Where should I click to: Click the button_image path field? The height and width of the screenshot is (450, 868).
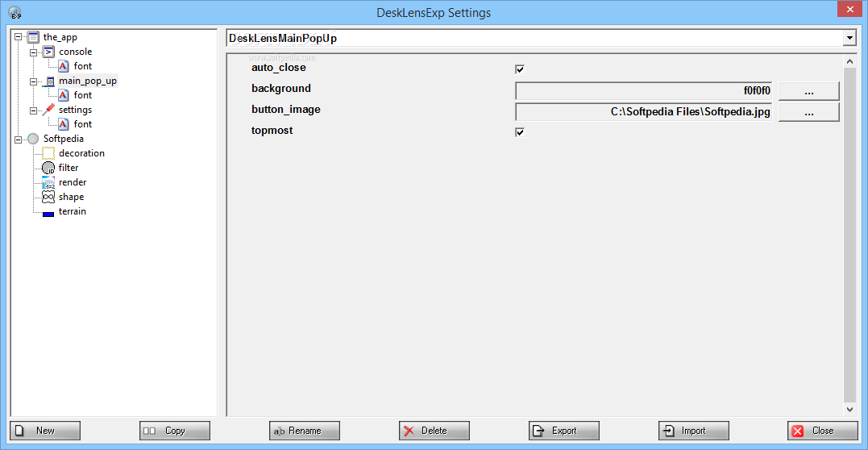[x=644, y=112]
